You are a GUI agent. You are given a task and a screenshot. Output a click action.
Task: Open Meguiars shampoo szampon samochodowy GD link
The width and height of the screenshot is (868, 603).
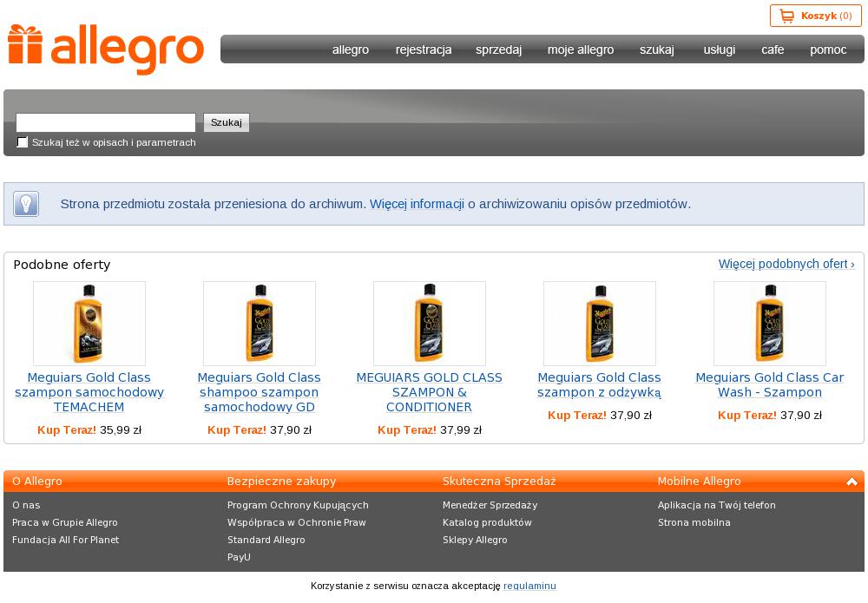(x=259, y=392)
